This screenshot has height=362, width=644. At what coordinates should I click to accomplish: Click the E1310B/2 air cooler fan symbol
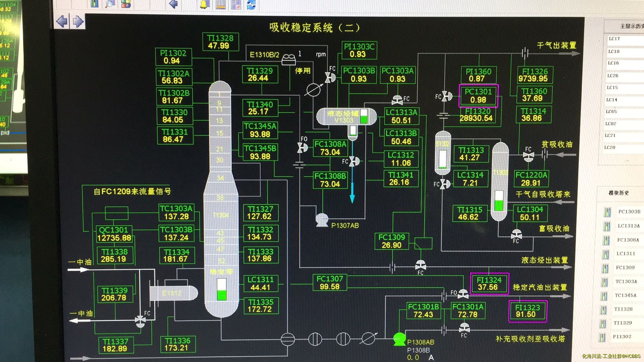point(289,59)
